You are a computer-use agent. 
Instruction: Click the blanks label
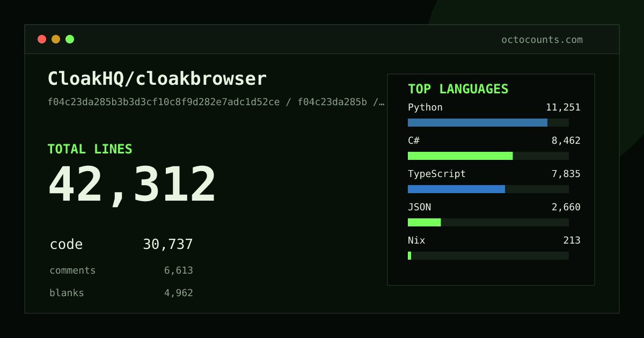[67, 293]
